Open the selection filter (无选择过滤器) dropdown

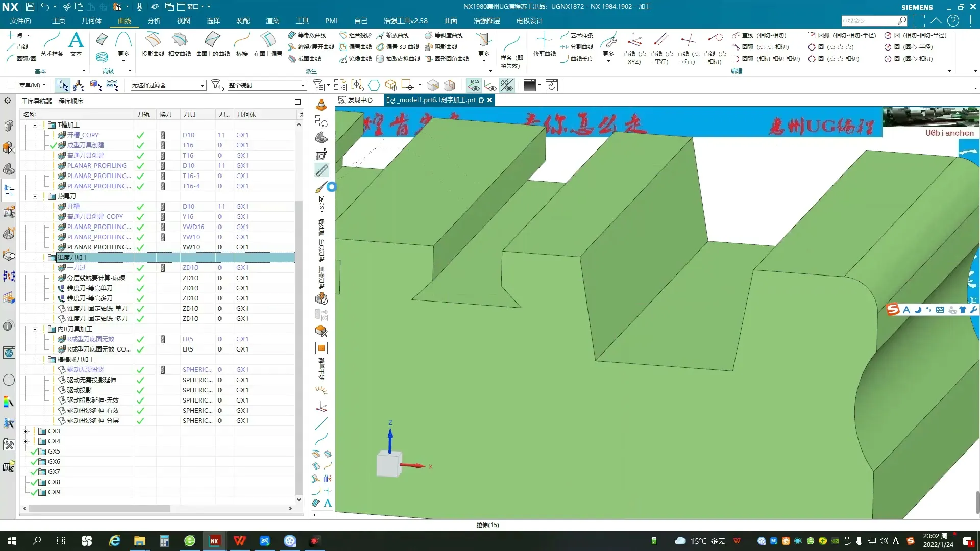click(x=202, y=85)
